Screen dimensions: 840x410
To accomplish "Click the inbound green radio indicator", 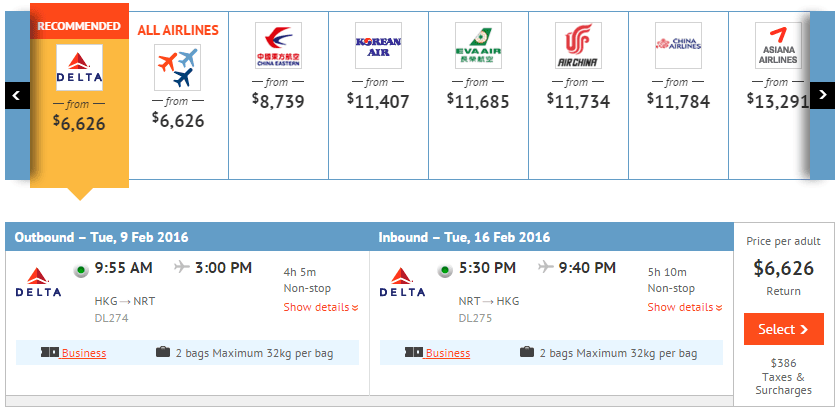I will point(445,269).
